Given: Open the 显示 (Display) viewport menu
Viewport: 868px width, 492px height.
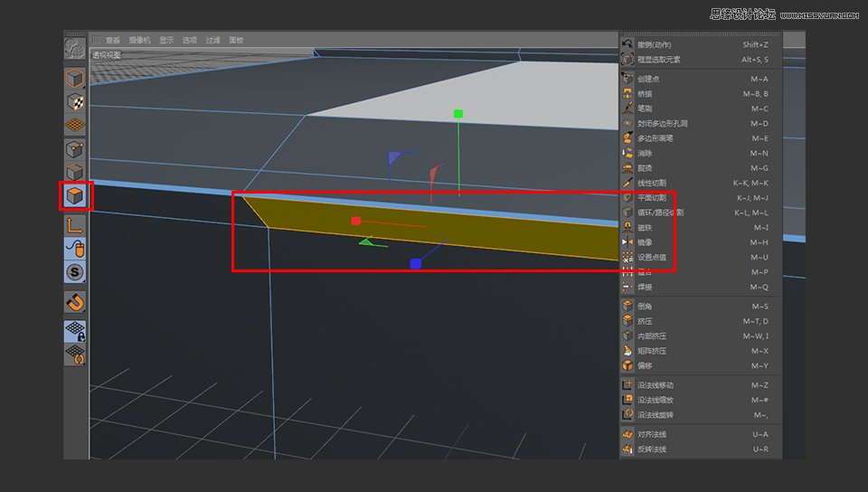Looking at the screenshot, I should coord(166,41).
